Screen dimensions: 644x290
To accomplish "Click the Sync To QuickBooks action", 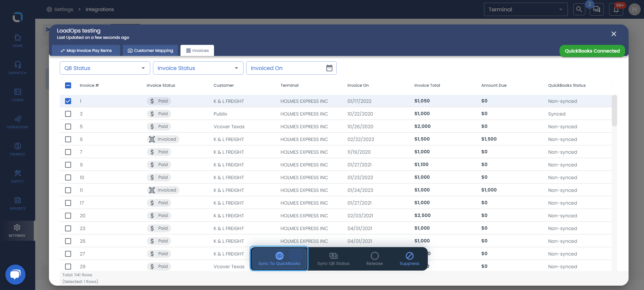I will pos(279,259).
